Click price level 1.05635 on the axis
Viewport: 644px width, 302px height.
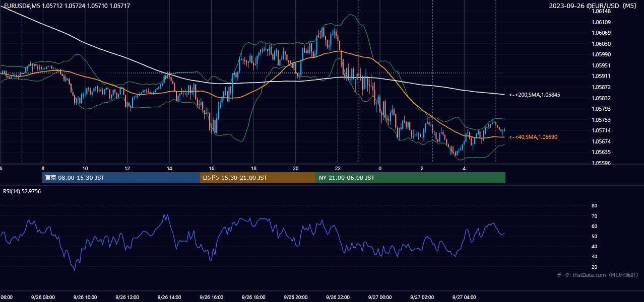tap(601, 152)
